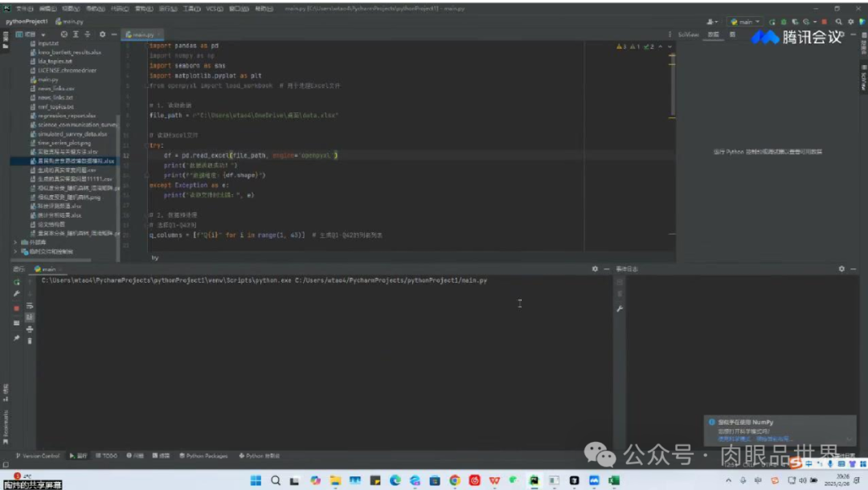The height and width of the screenshot is (490, 868).
Task: Click the warnings count indicator in editor
Action: tap(621, 47)
